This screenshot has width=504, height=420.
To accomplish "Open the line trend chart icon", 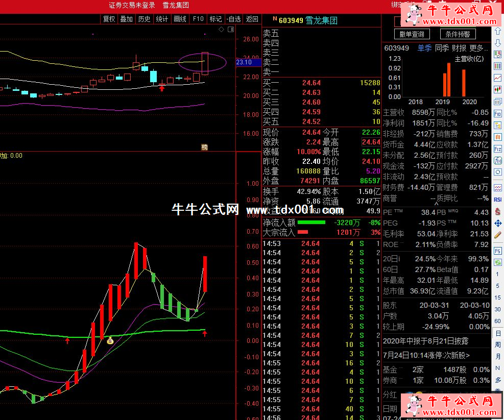I will click(497, 78).
